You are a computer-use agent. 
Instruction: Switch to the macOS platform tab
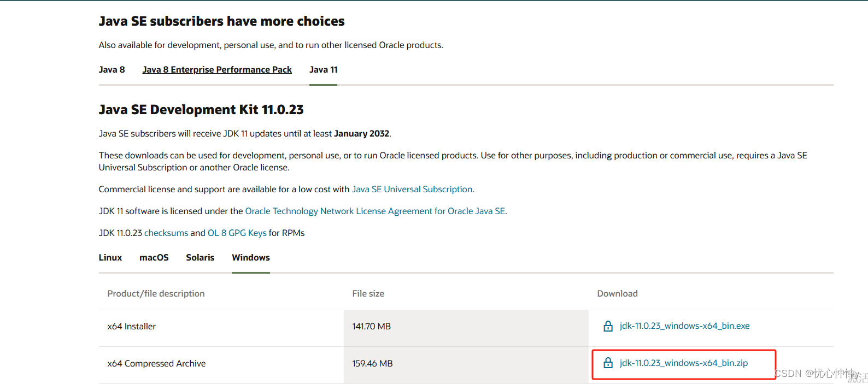(x=154, y=258)
